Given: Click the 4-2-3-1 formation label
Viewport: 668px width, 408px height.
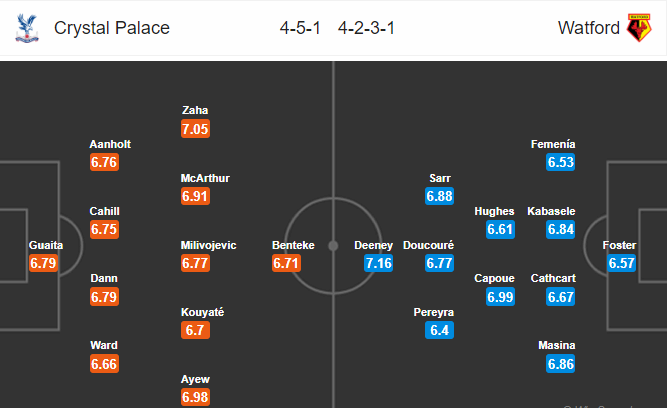Looking at the screenshot, I should coord(366,28).
